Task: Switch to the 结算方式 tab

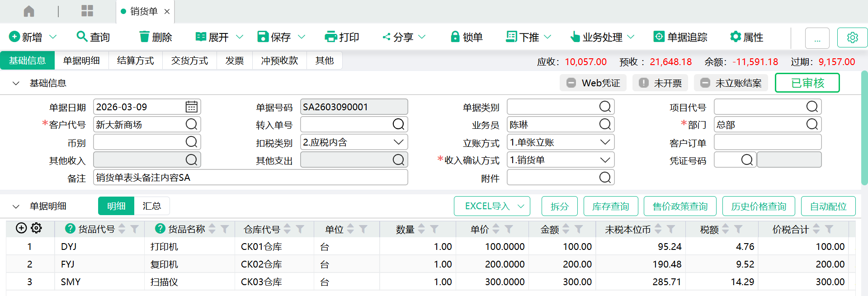Action: (x=135, y=61)
